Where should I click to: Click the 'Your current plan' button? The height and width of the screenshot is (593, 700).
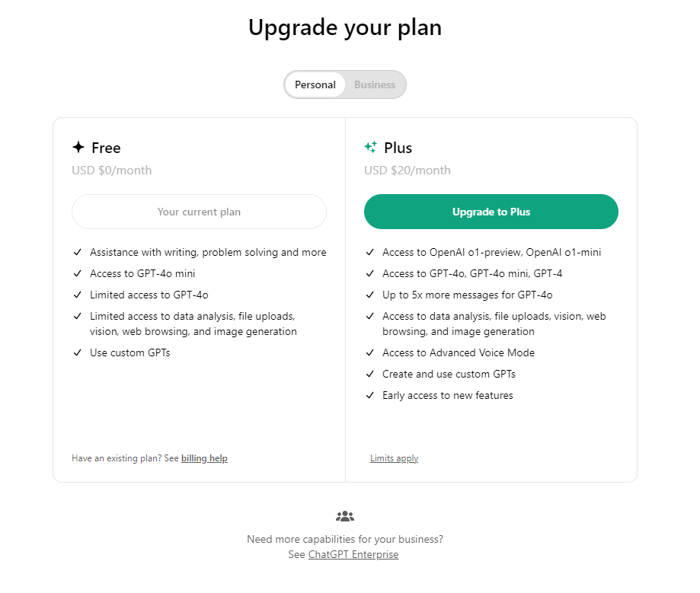199,212
